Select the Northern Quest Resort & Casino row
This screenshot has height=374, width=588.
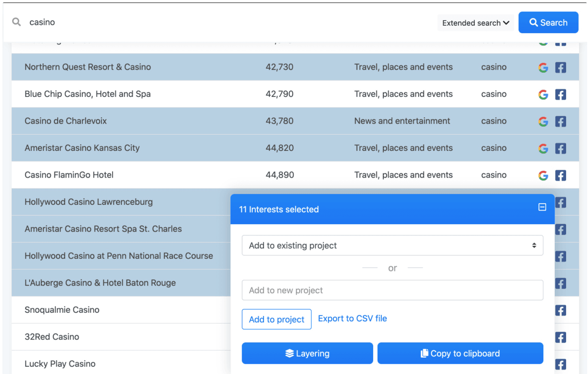(x=295, y=67)
